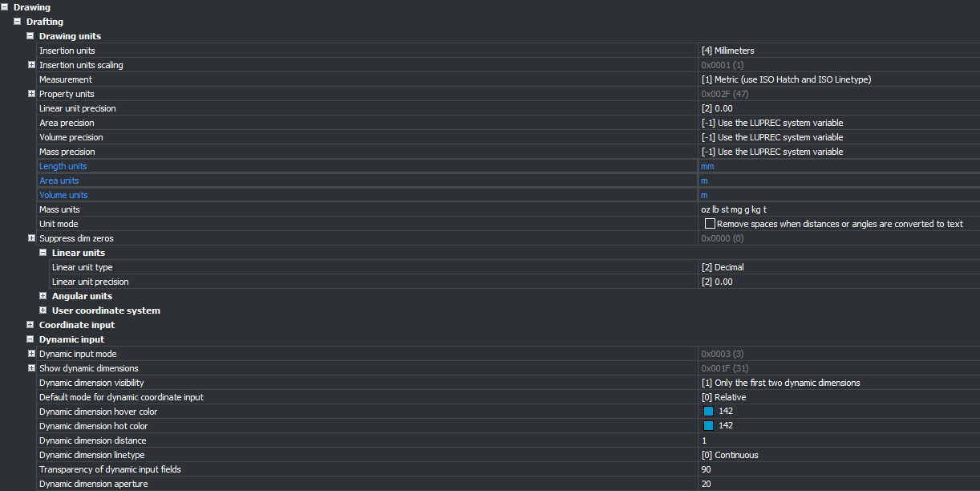Expand Suppress dim zeros options
This screenshot has width=980, height=491.
click(31, 238)
